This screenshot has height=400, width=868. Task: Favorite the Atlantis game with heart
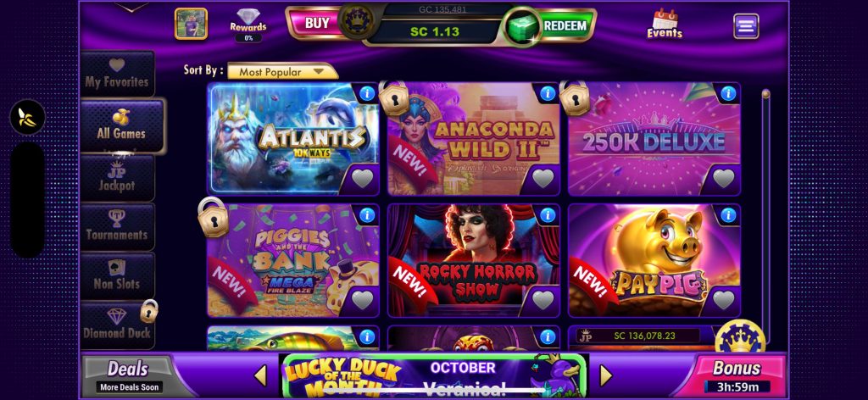pos(363,179)
